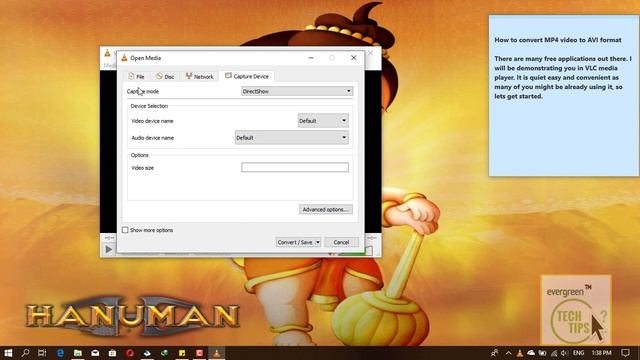The image size is (640, 360).
Task: Open the Action Center notifications icon
Action: (x=625, y=353)
